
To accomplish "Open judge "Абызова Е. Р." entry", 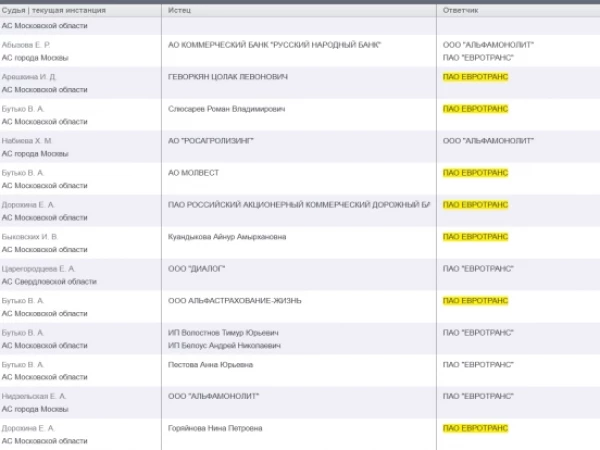I will (26, 45).
